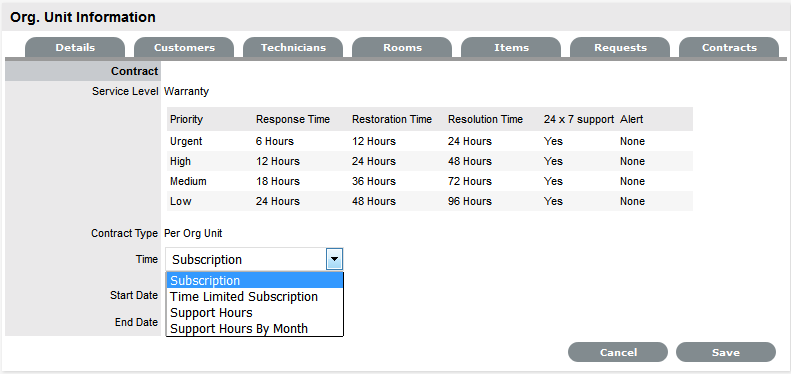
Task: Open the Customers tab
Action: [x=184, y=47]
